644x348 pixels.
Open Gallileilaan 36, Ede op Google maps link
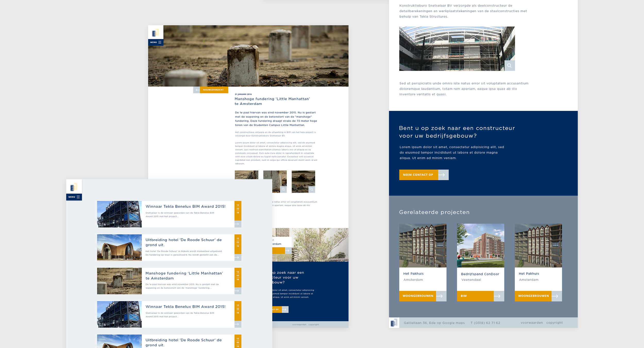434,323
